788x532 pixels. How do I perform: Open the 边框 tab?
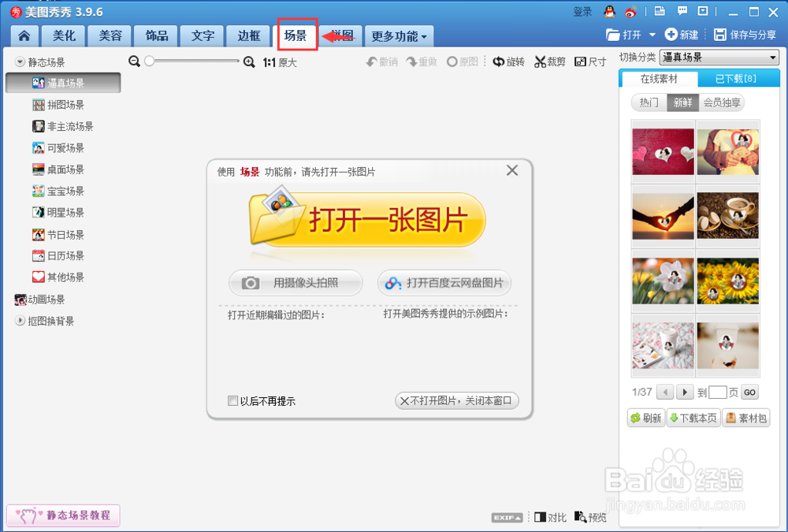click(x=249, y=35)
